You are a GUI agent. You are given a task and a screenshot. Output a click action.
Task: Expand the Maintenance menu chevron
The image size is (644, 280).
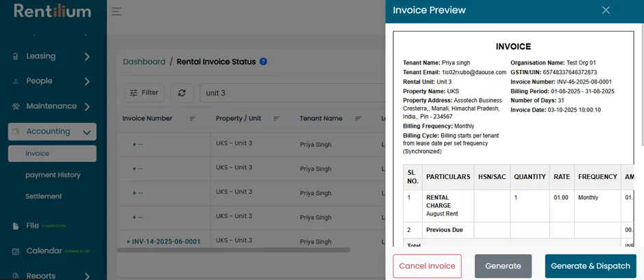pos(87,107)
